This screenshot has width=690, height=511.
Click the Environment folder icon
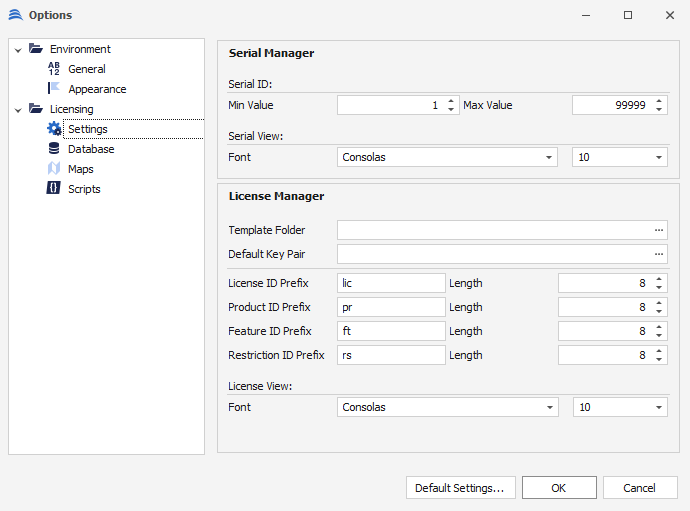pos(36,49)
